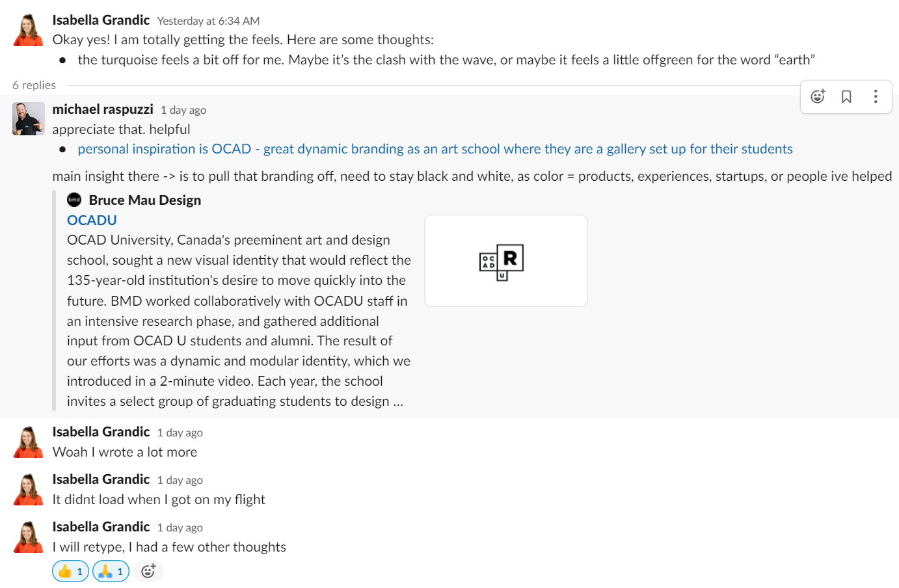The height and width of the screenshot is (588, 899).
Task: Click the add reaction smiley below the last message
Action: tap(148, 571)
